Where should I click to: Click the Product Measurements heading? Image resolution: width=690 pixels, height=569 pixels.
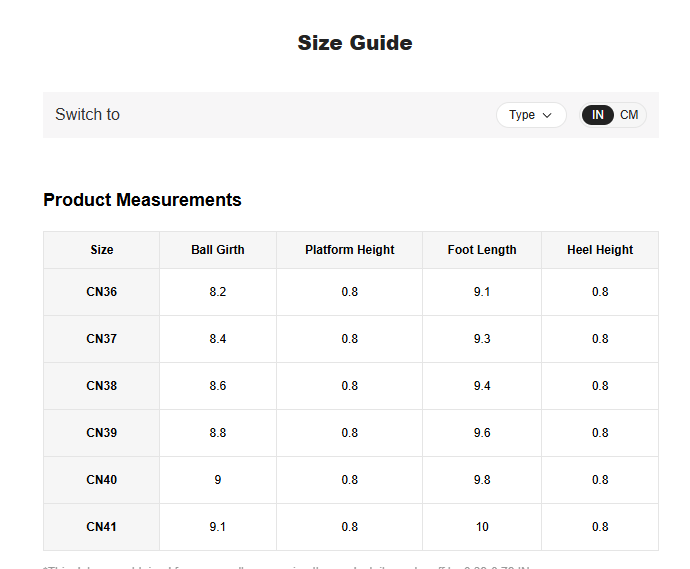pos(142,200)
